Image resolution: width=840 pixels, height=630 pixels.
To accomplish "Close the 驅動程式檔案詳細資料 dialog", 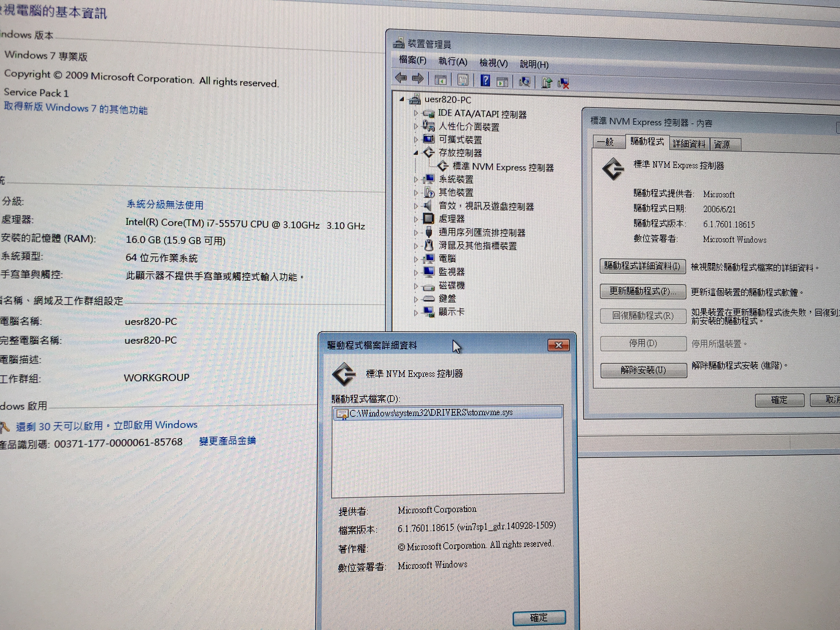I will [x=558, y=345].
